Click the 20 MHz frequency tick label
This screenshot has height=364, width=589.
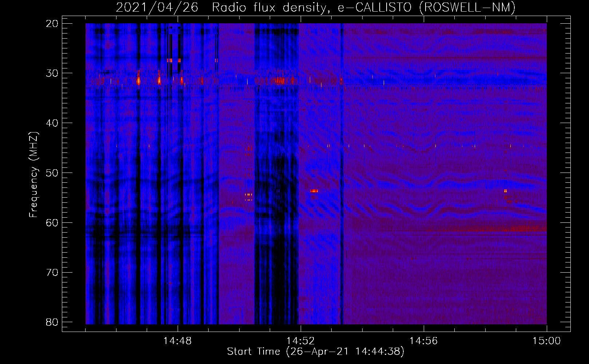click(52, 24)
